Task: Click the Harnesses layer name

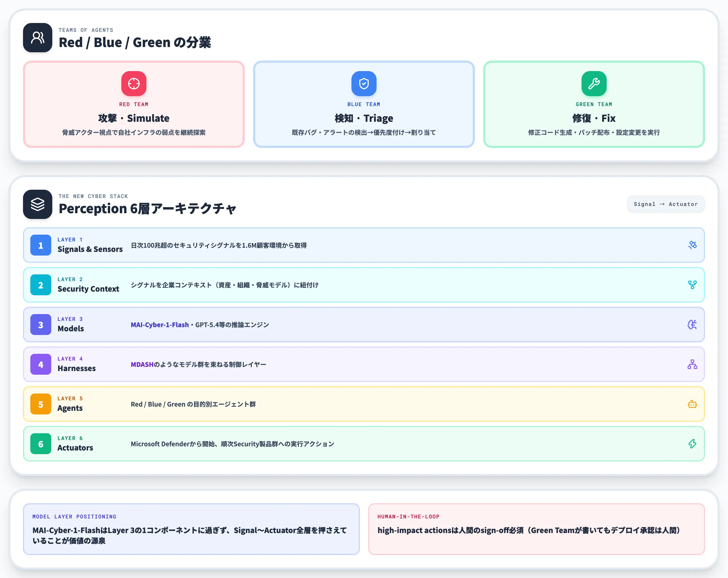Action: (x=76, y=368)
